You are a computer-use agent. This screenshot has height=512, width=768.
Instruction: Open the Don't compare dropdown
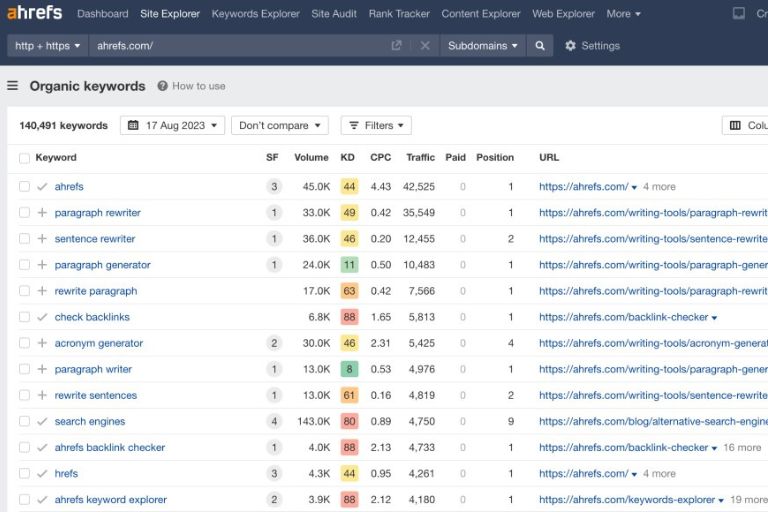tap(280, 125)
